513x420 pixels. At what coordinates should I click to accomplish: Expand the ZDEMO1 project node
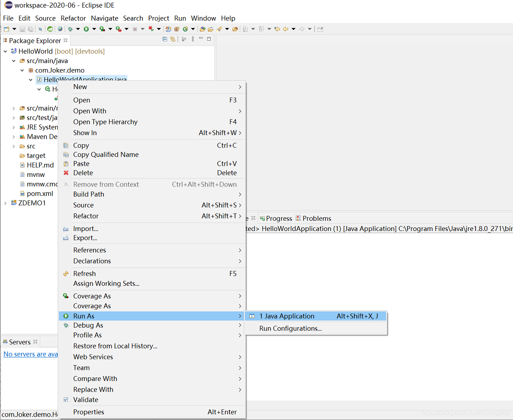pos(5,203)
